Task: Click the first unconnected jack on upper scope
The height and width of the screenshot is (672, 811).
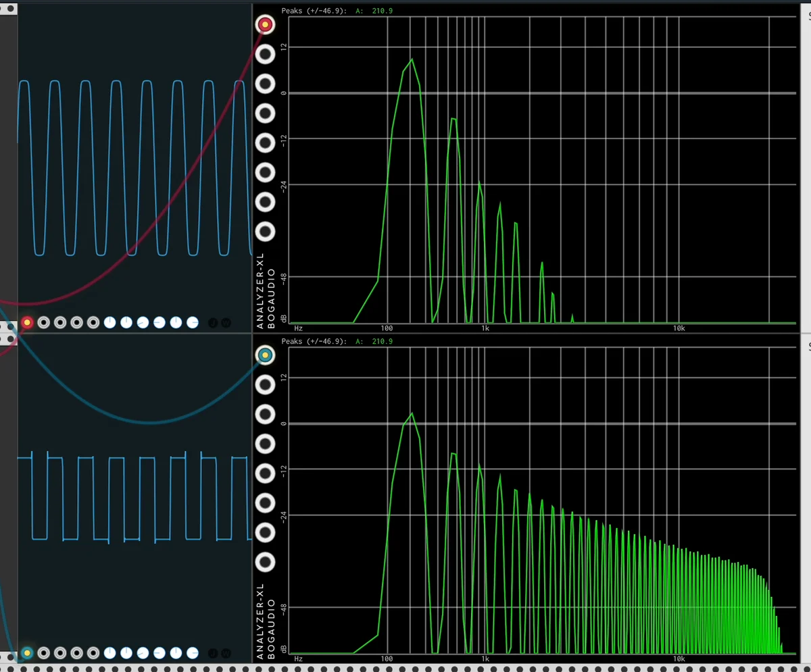Action: coord(44,323)
